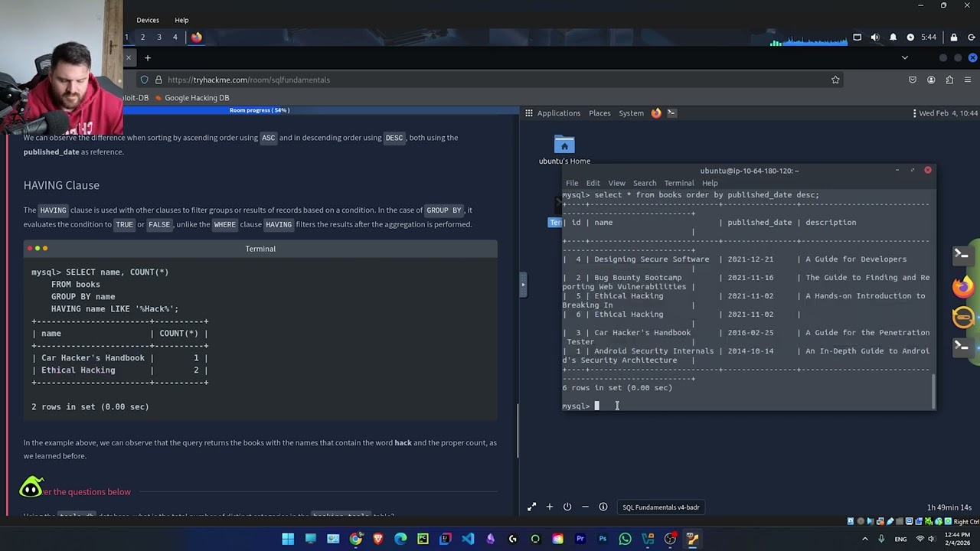Click the split-view divider handle

click(523, 285)
